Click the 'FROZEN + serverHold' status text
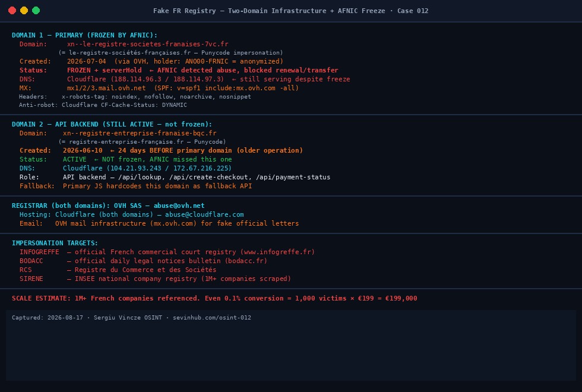This screenshot has width=582, height=392. tap(105, 70)
